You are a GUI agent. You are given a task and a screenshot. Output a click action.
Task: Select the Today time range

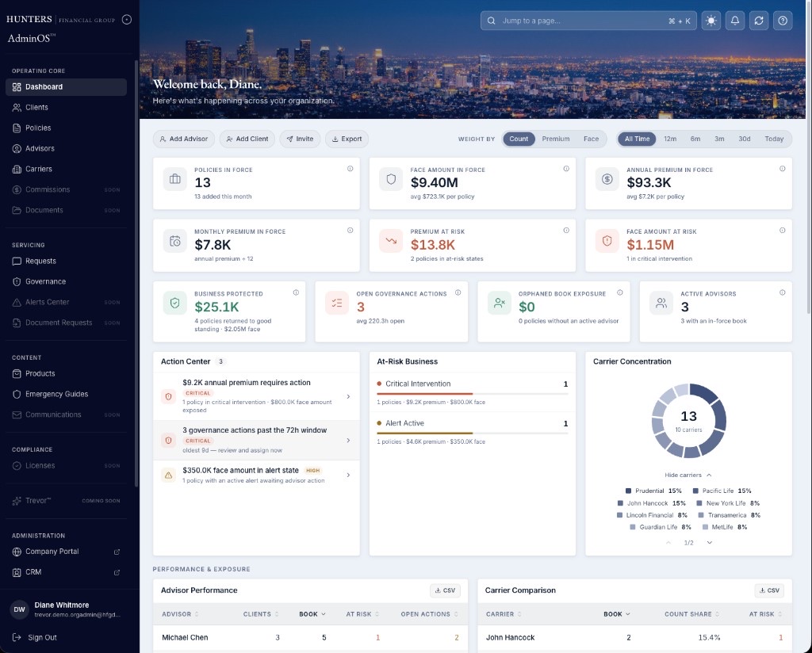click(774, 139)
